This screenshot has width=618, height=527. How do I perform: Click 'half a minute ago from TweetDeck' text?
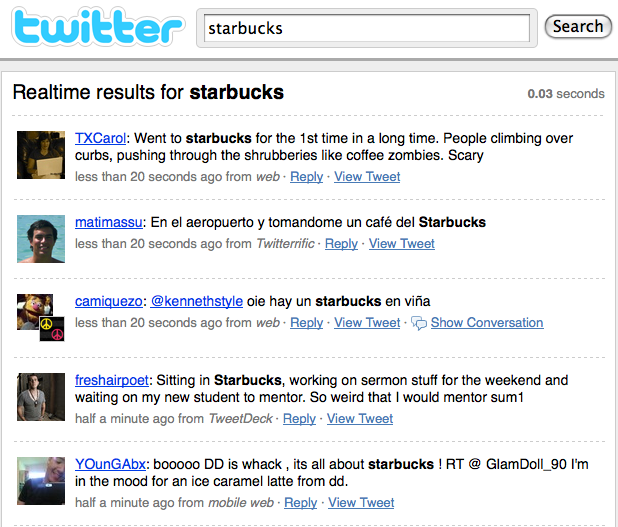tap(174, 419)
